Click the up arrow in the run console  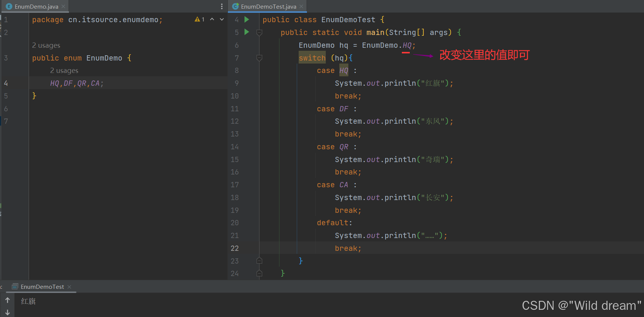tap(8, 300)
